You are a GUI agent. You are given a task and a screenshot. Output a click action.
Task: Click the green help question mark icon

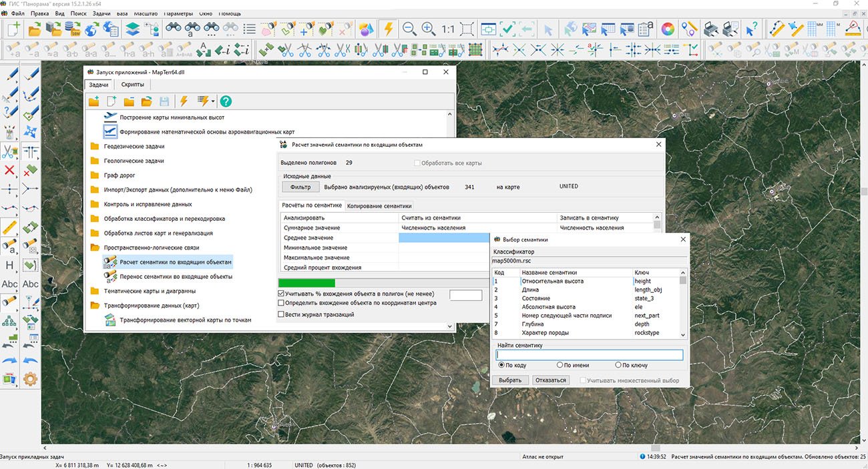pos(226,101)
